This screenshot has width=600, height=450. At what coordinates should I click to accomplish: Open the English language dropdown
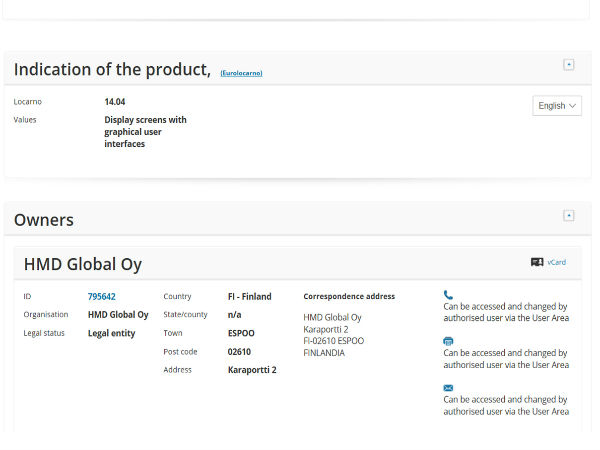[x=557, y=106]
